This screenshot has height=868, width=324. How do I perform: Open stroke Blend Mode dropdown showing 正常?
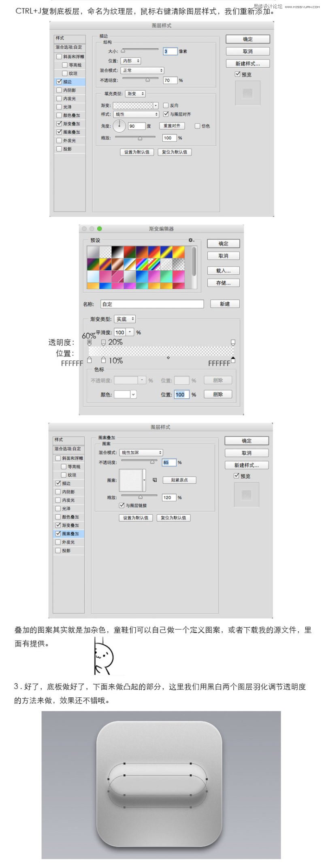pos(142,71)
